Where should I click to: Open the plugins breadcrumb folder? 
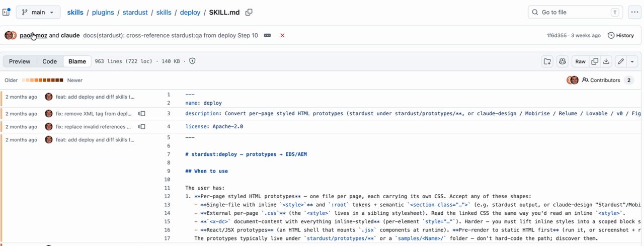pos(103,12)
